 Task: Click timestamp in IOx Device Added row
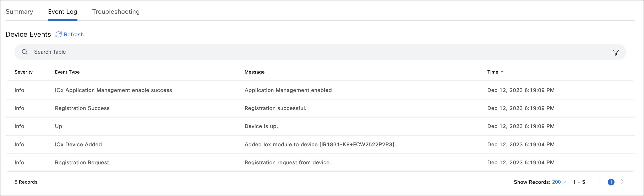click(x=521, y=144)
